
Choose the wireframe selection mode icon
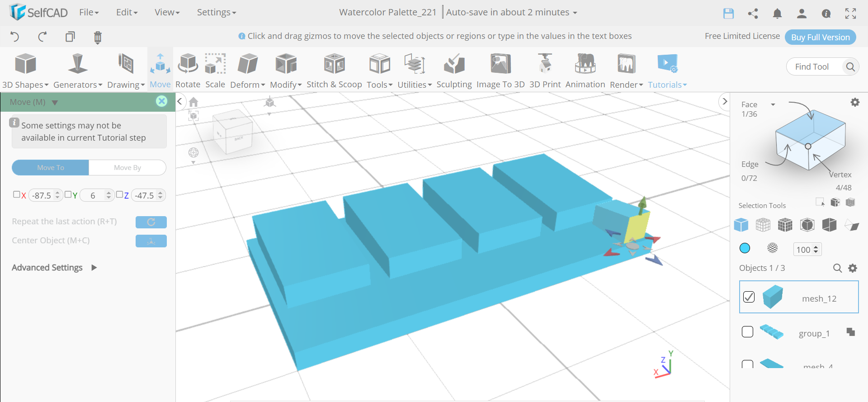pyautogui.click(x=763, y=225)
